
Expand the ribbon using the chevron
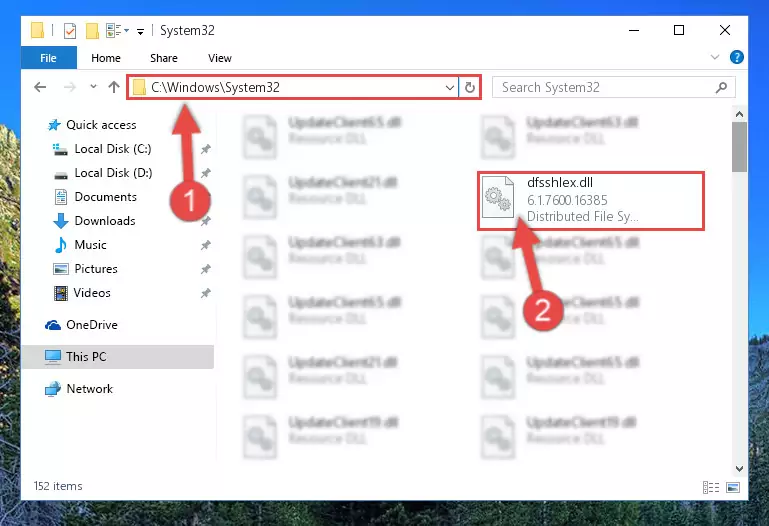(x=715, y=57)
